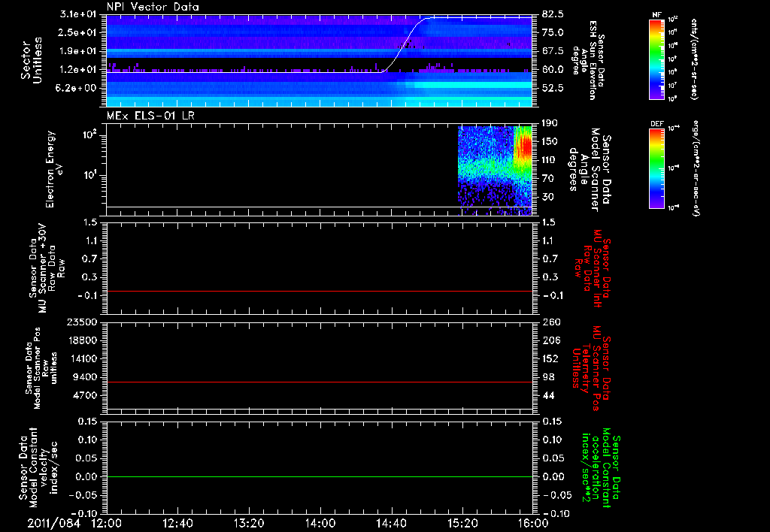
Task: Click the '152' telemetry tick value
Action: [x=550, y=358]
